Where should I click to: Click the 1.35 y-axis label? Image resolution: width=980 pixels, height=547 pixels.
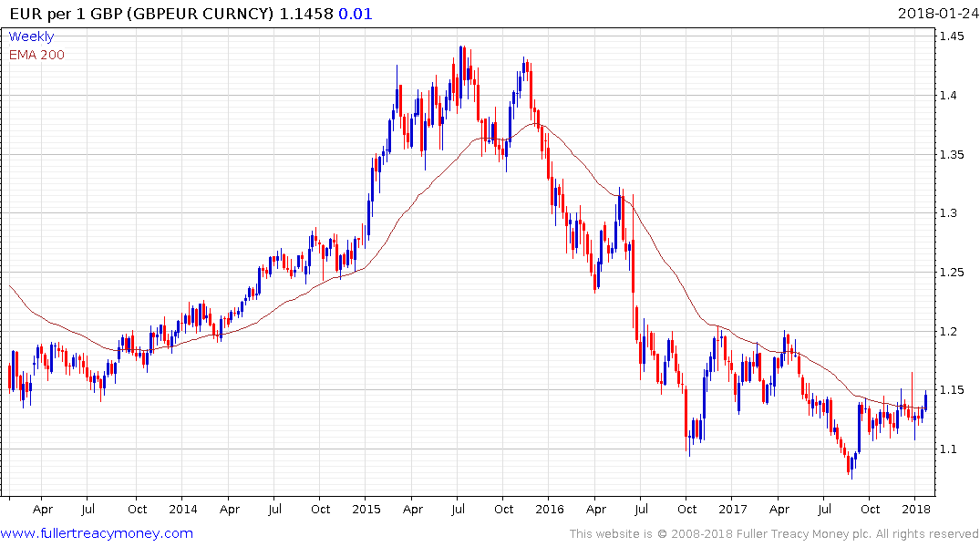tap(951, 154)
